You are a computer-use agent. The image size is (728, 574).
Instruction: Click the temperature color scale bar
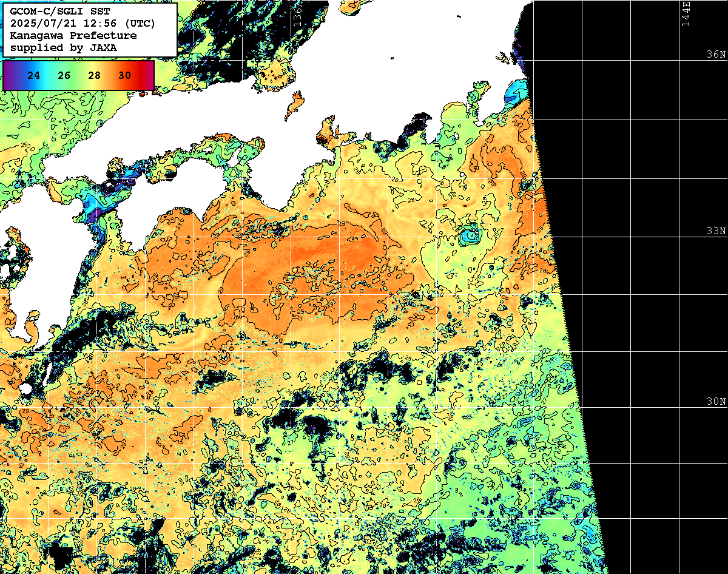[79, 75]
